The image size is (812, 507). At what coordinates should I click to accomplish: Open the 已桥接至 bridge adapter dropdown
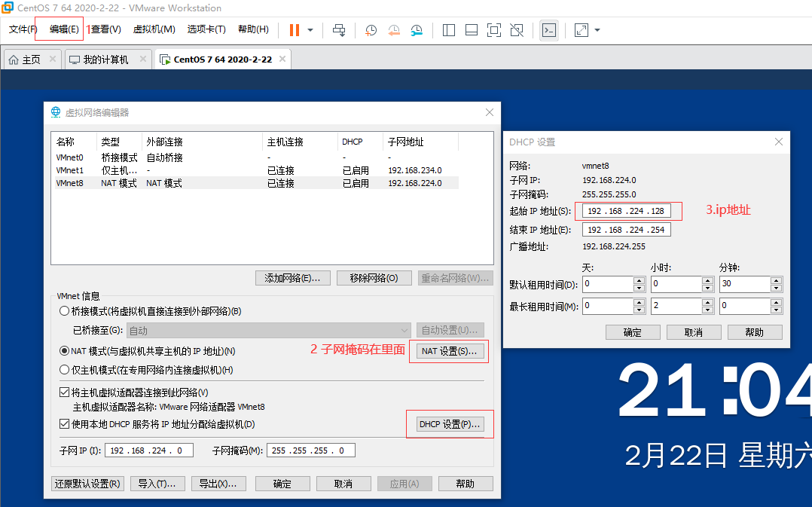coord(405,330)
